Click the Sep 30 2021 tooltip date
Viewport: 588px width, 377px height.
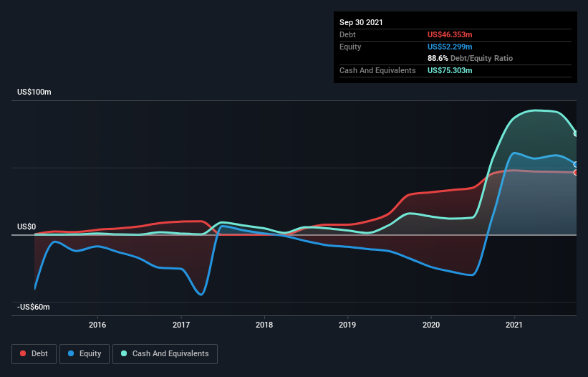[361, 22]
